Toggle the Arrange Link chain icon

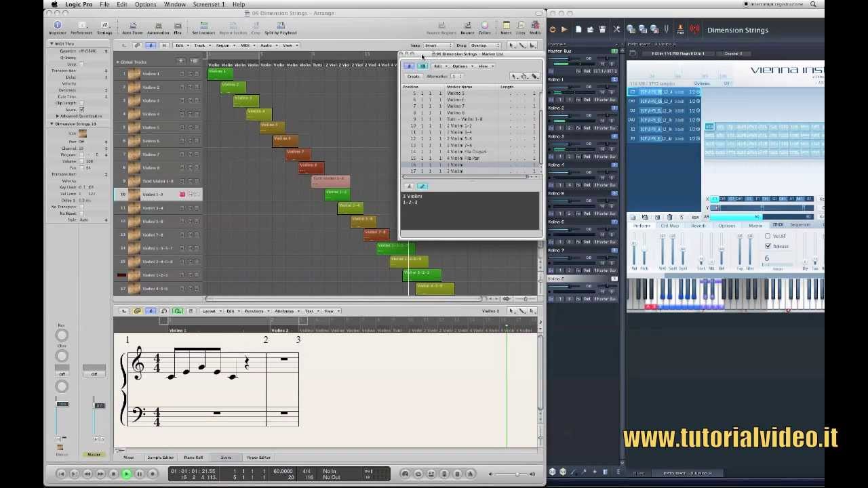pyautogui.click(x=137, y=45)
